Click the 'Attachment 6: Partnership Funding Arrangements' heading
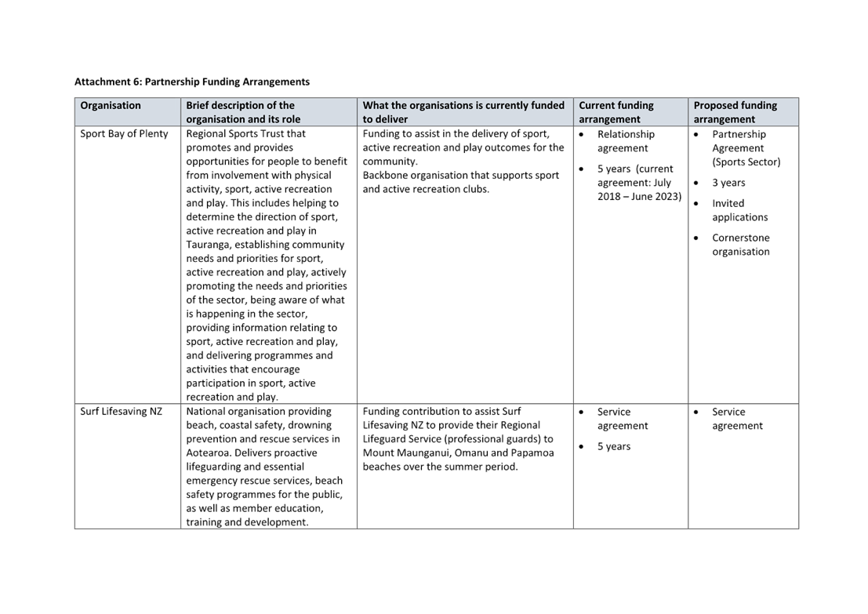 (192, 82)
